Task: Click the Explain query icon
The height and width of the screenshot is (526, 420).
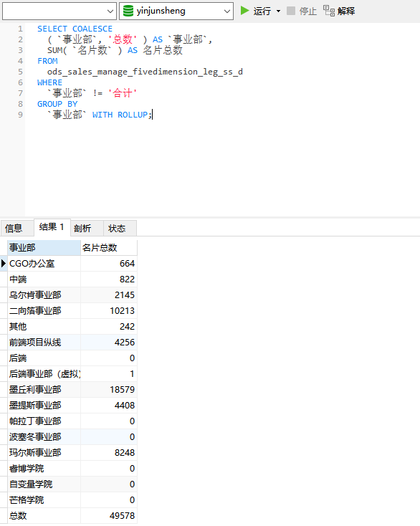Action: click(x=329, y=11)
